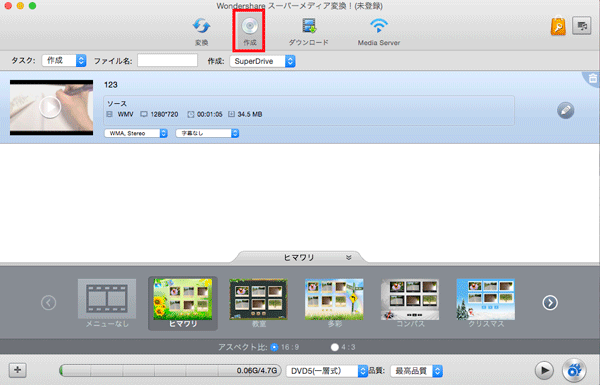This screenshot has width=600, height=385.
Task: Open the WMA, Stereo audio track dropdown
Action: click(136, 133)
